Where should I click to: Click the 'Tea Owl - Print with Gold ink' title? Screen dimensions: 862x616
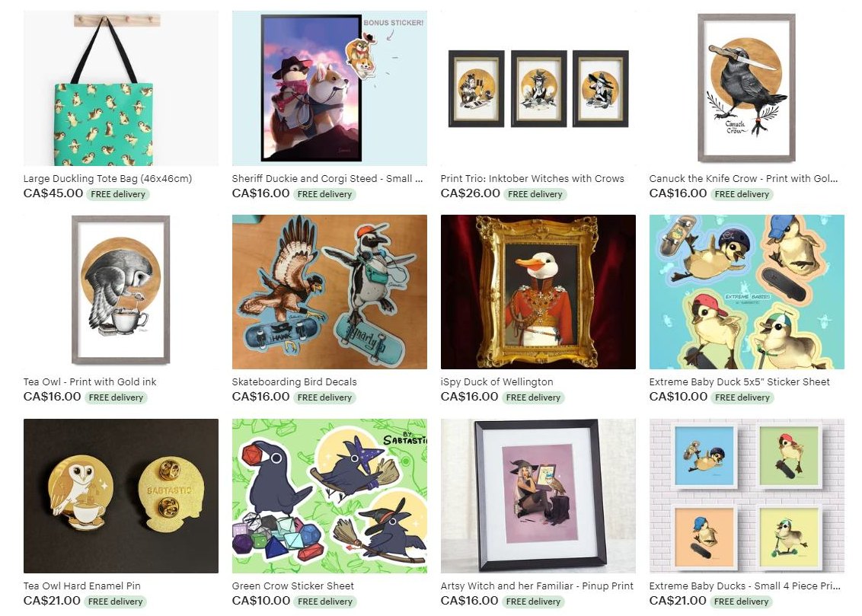click(x=90, y=382)
